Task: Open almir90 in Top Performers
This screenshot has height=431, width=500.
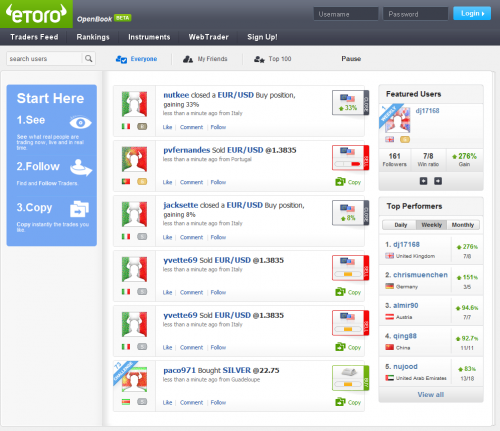Action: click(x=406, y=305)
